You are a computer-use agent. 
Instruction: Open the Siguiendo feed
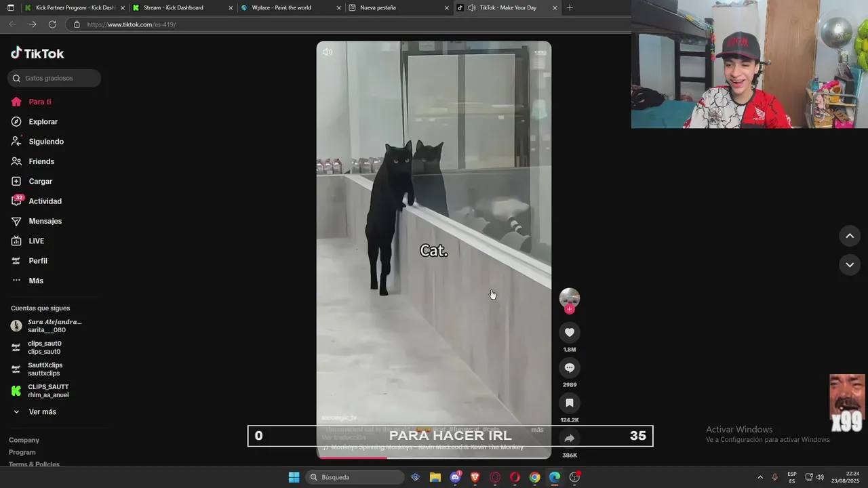(37, 142)
